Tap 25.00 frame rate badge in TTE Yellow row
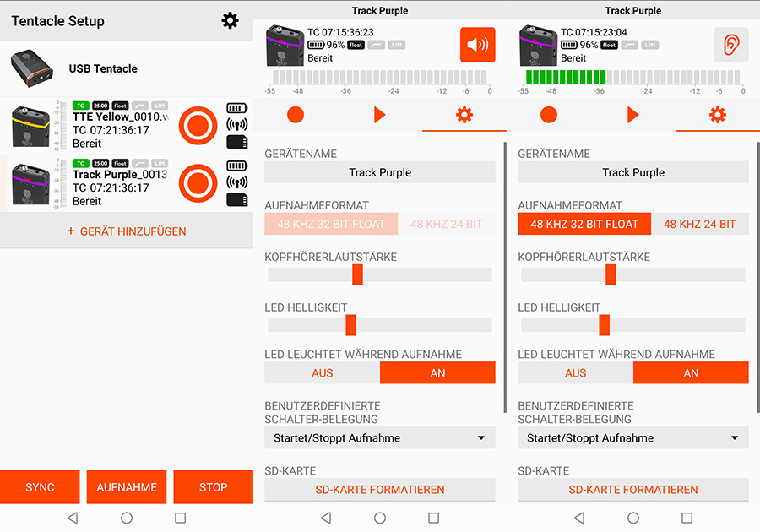This screenshot has height=532, width=760. (100, 106)
